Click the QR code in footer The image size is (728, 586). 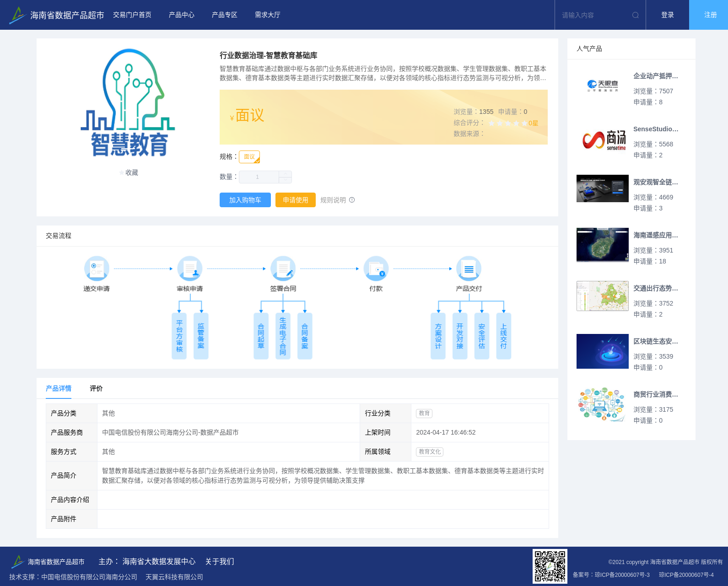pos(550,566)
